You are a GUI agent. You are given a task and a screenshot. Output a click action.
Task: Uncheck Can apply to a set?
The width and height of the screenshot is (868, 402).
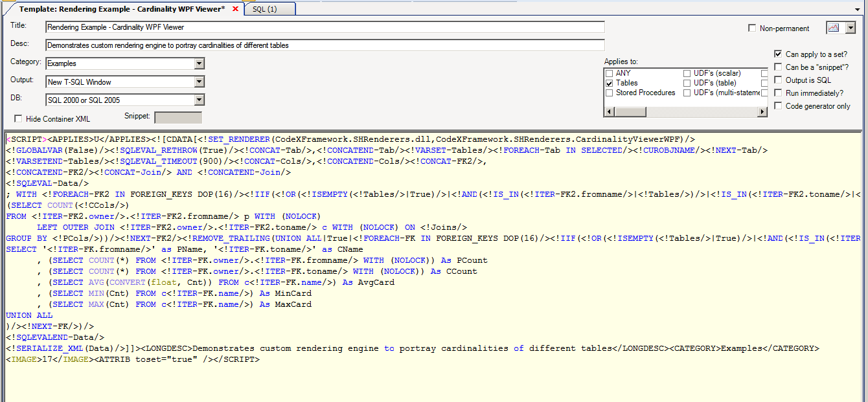pyautogui.click(x=779, y=54)
